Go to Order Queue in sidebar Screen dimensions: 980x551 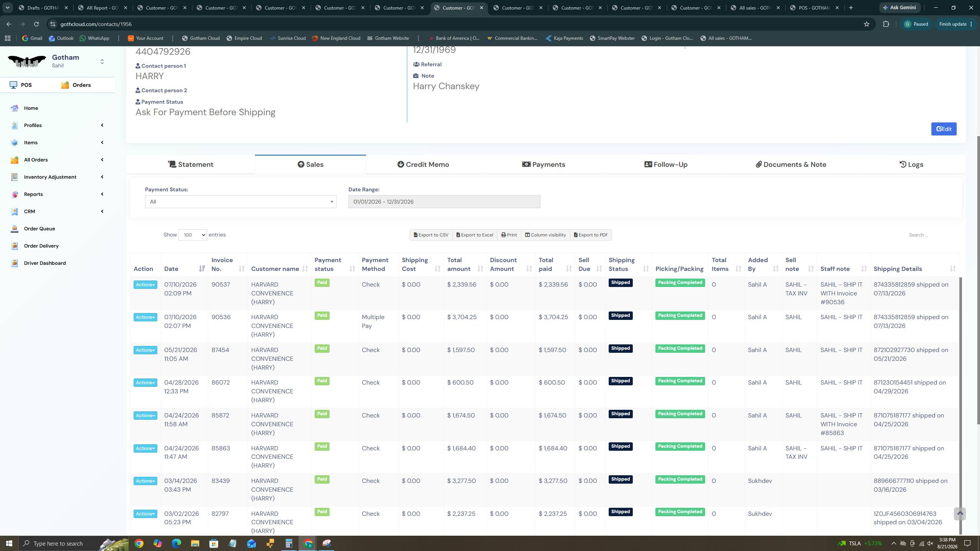pos(39,228)
